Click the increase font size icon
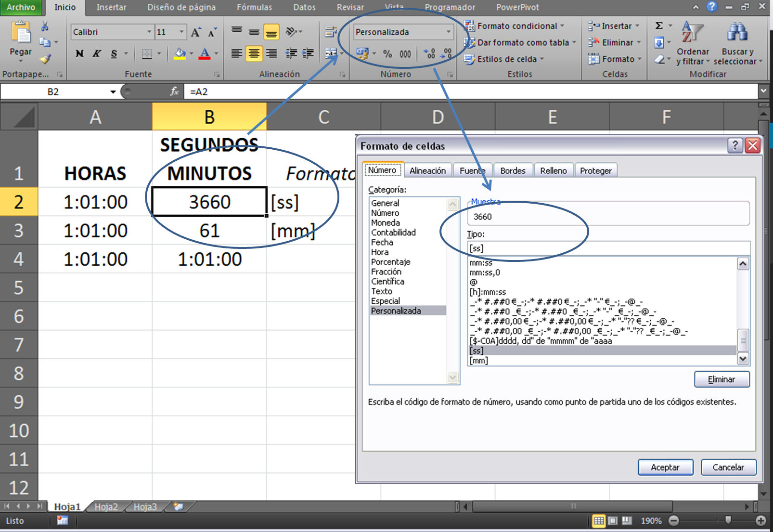773x532 pixels. coord(195,32)
